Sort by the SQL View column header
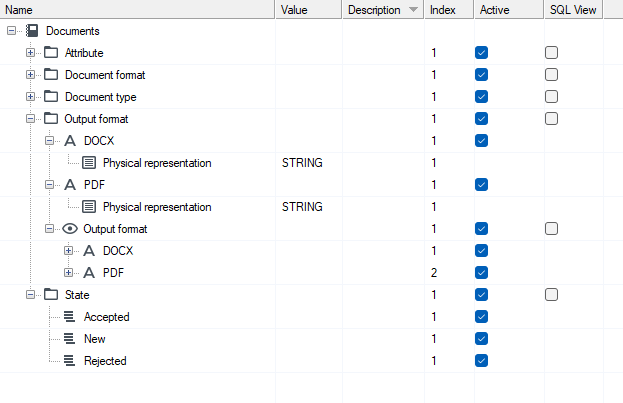Viewport: 623px width, 403px height. (573, 10)
